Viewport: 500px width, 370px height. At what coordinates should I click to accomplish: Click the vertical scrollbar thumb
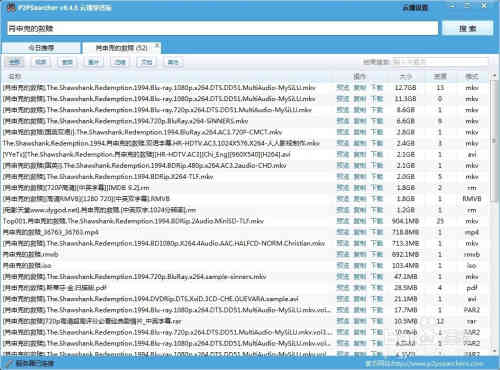[x=495, y=140]
